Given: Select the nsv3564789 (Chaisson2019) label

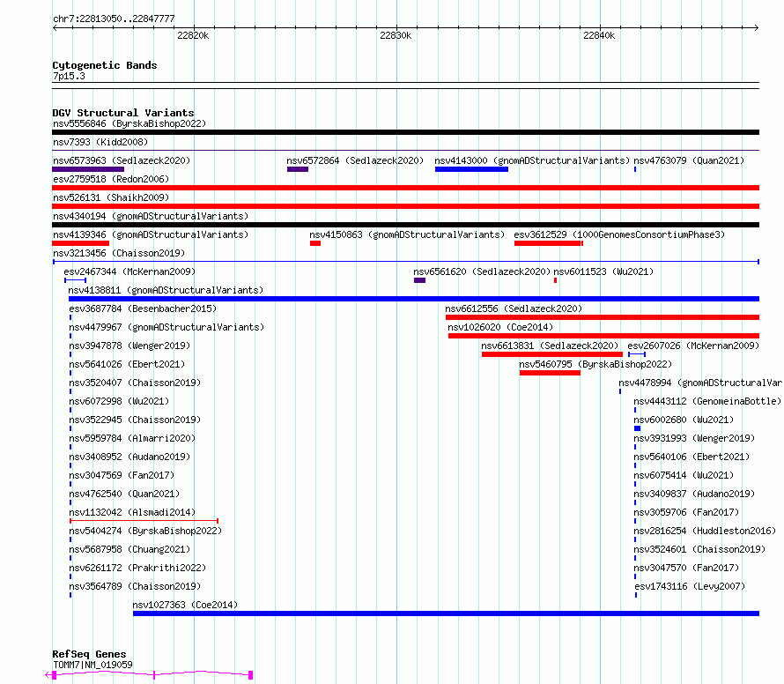Looking at the screenshot, I should 135,586.
